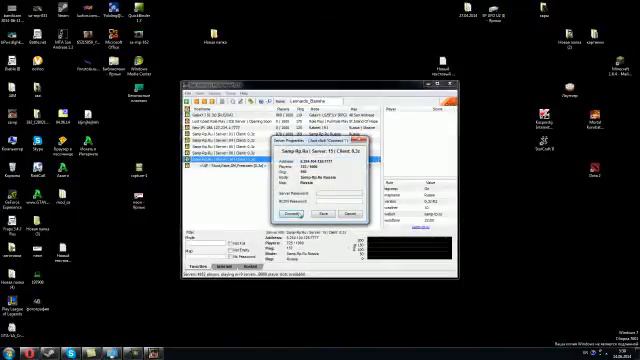Open the Windows Start button
The height and width of the screenshot is (360, 640).
tap(9, 353)
